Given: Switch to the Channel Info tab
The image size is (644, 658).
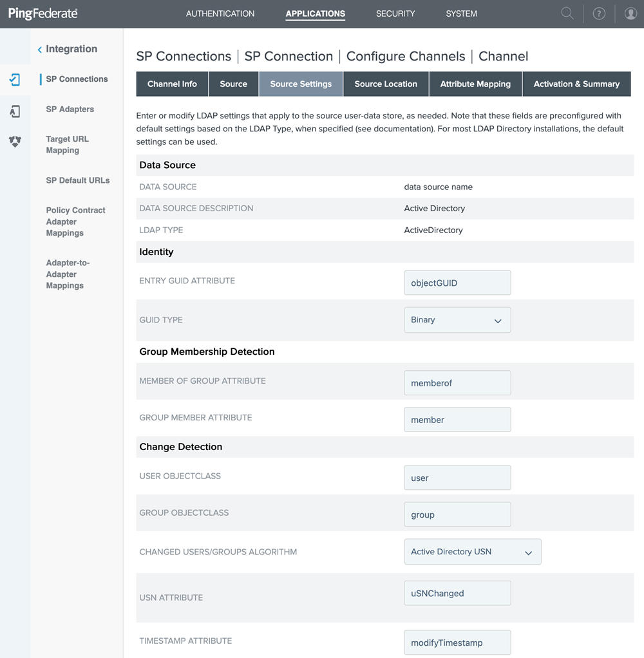Looking at the screenshot, I should tap(172, 84).
